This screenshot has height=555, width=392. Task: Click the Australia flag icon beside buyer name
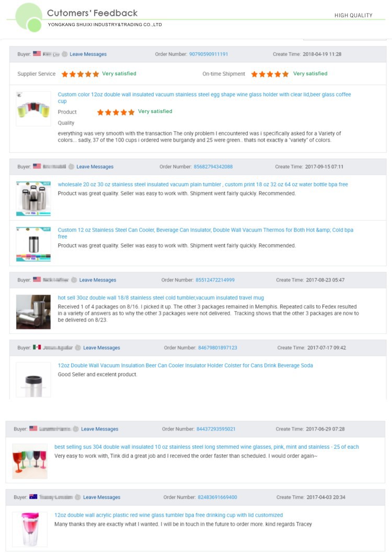[33, 496]
